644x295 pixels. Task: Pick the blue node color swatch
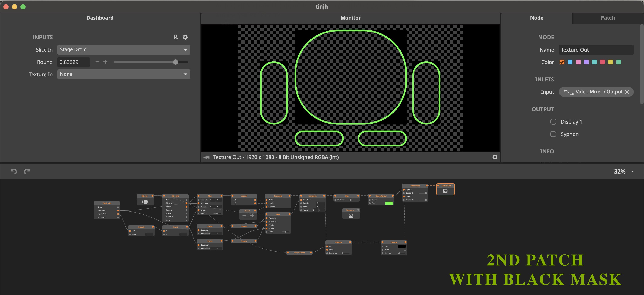(570, 62)
